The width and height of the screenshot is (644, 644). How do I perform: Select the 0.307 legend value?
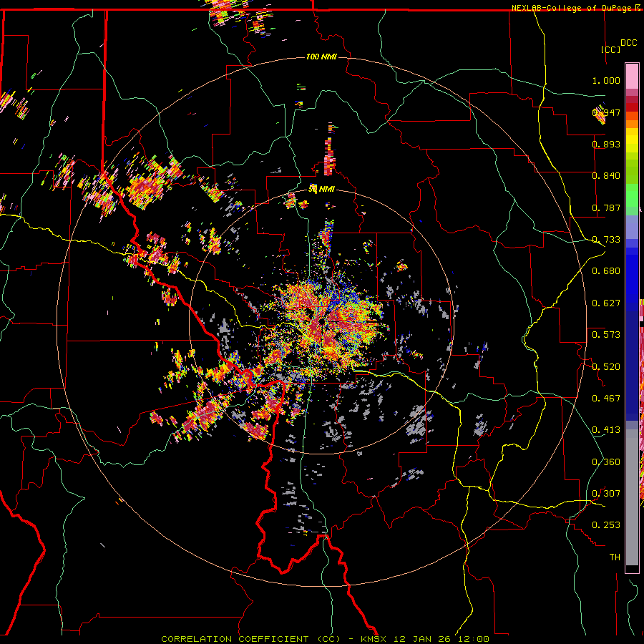click(x=606, y=494)
